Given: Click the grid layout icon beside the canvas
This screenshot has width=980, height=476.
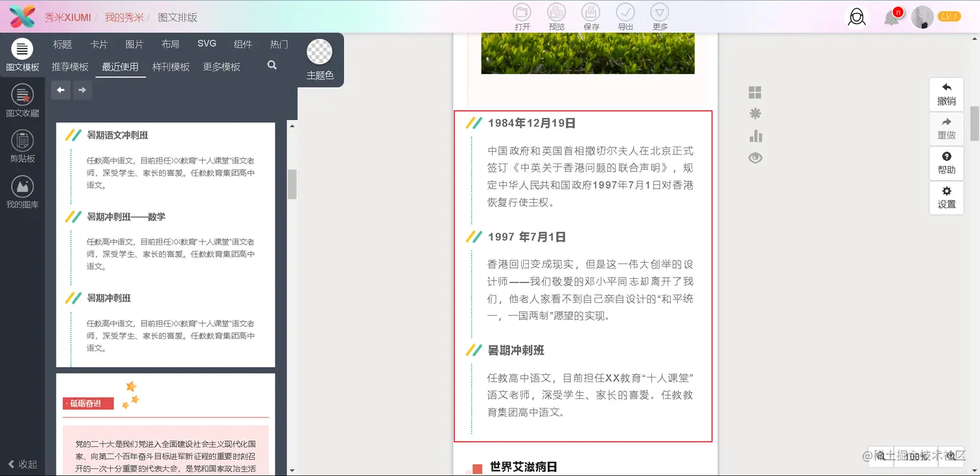Looking at the screenshot, I should point(755,93).
